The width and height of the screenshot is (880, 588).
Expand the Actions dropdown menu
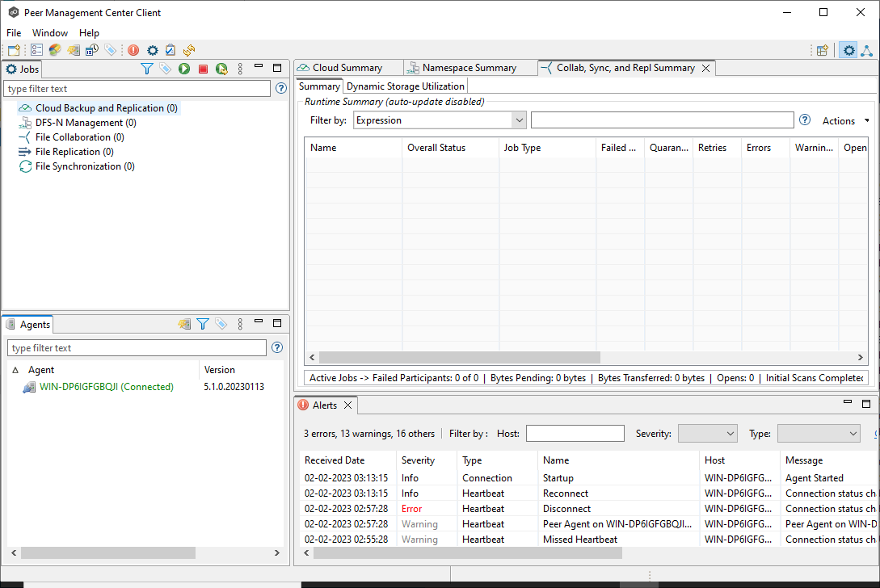(845, 120)
